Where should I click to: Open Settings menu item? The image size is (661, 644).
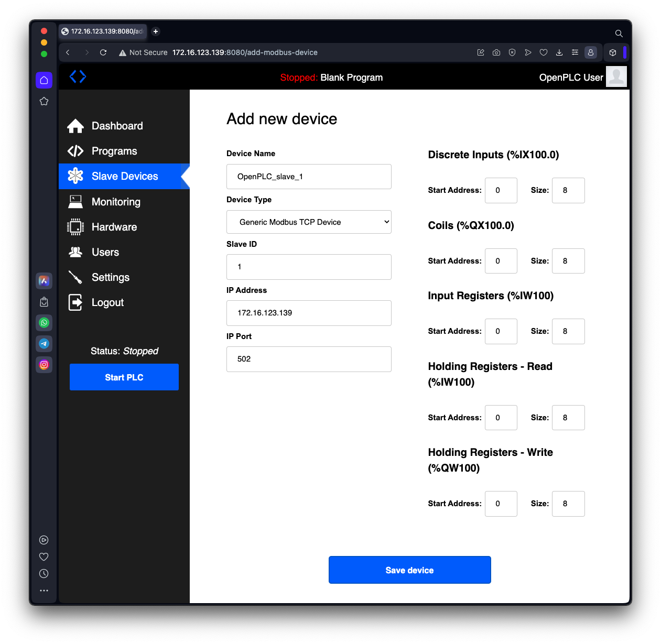click(111, 277)
